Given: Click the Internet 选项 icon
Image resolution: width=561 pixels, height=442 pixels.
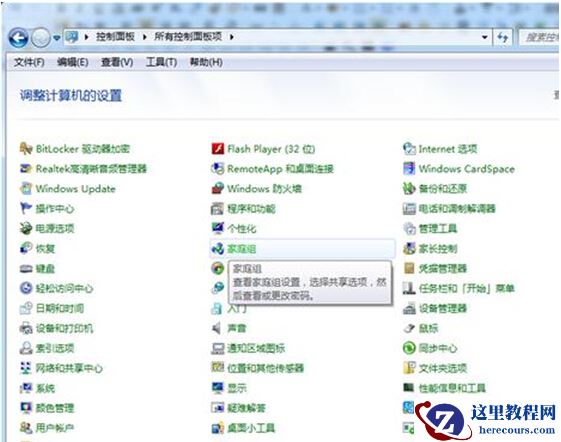Looking at the screenshot, I should click(x=409, y=149).
